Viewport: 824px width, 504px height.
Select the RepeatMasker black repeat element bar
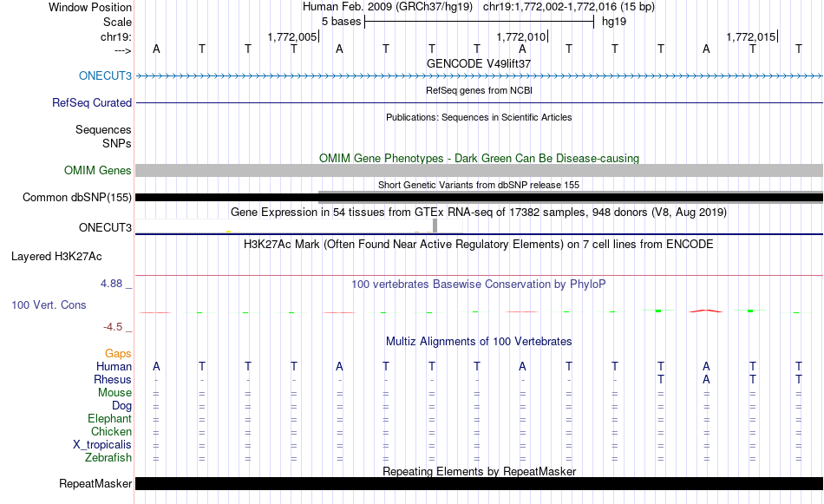(x=479, y=483)
